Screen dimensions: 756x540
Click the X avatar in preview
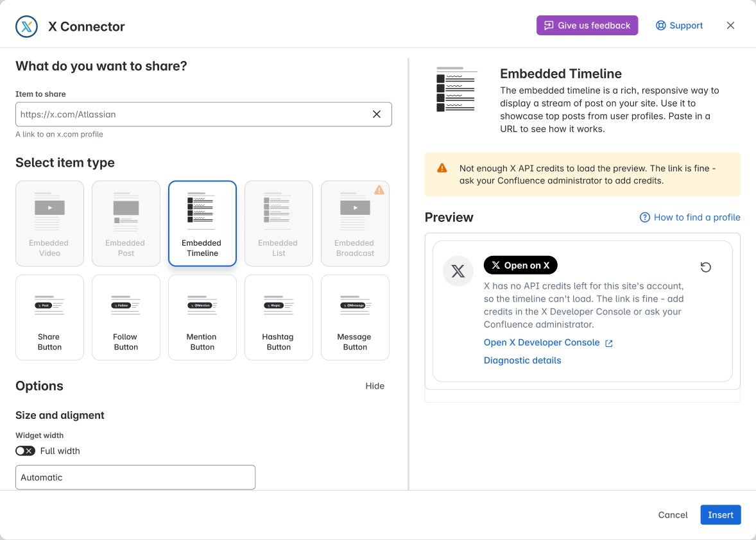[x=458, y=271]
